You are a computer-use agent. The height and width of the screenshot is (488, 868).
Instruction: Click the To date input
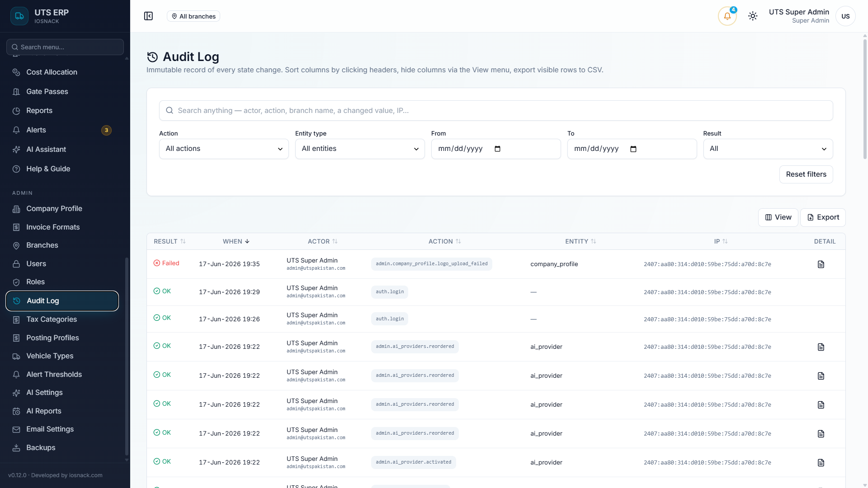[x=632, y=149]
